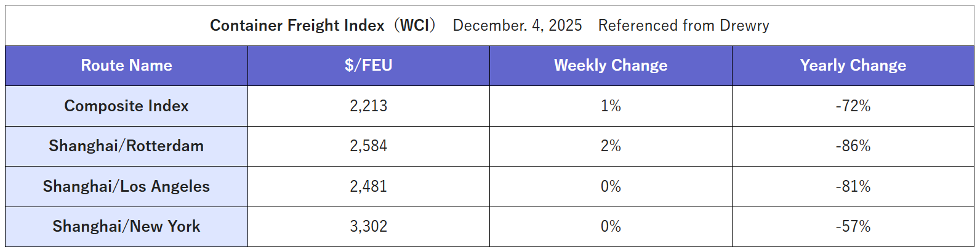Viewport: 980px width, 252px height.
Task: Click the 2,584 Rotterdam price cell
Action: (368, 146)
